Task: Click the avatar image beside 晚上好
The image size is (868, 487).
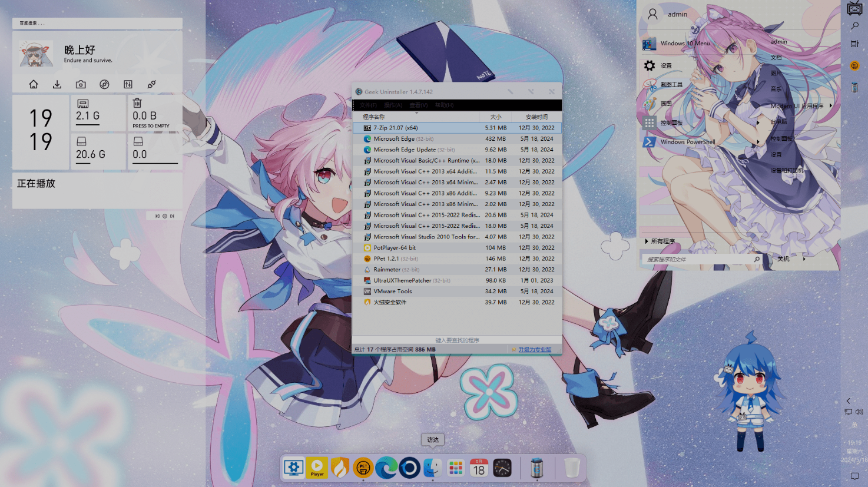Action: click(36, 54)
